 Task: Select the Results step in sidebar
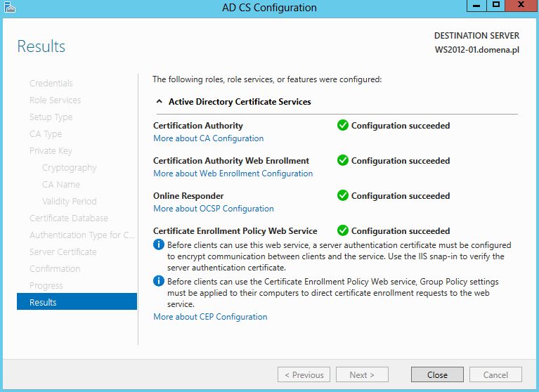[77, 302]
